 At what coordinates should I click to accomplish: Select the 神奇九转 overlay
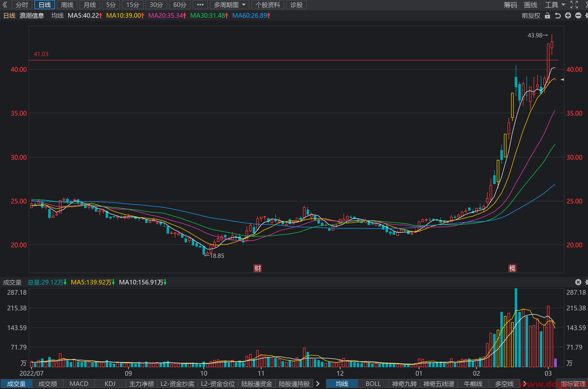(x=404, y=384)
